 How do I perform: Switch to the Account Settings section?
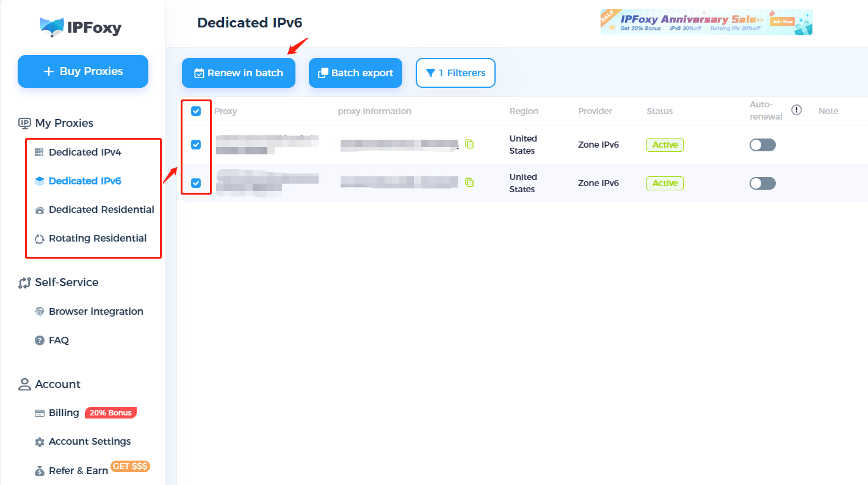point(89,441)
